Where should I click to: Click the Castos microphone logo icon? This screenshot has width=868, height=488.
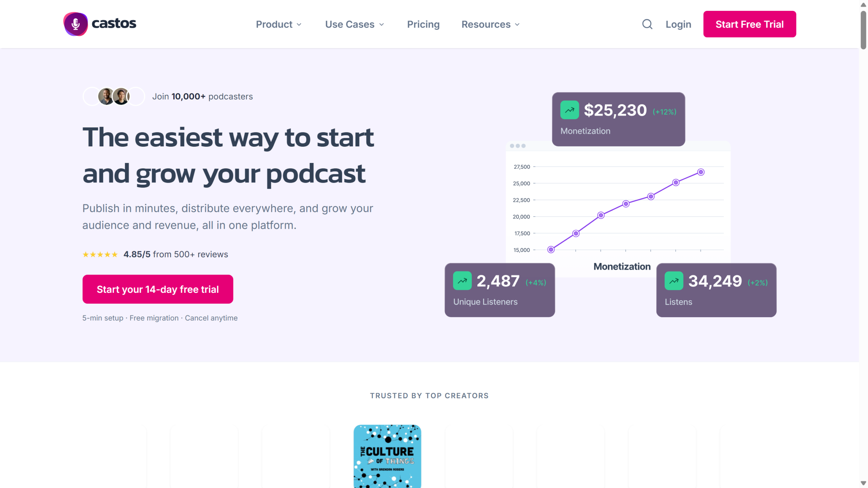point(75,24)
